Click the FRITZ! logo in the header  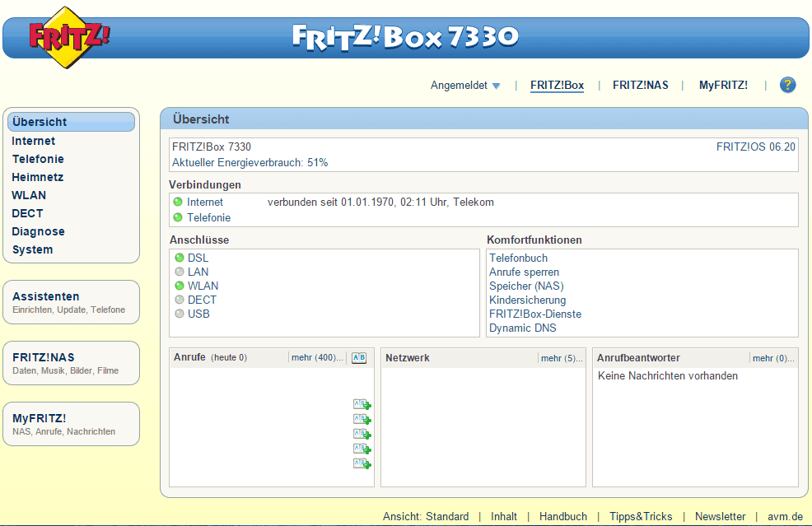point(69,37)
